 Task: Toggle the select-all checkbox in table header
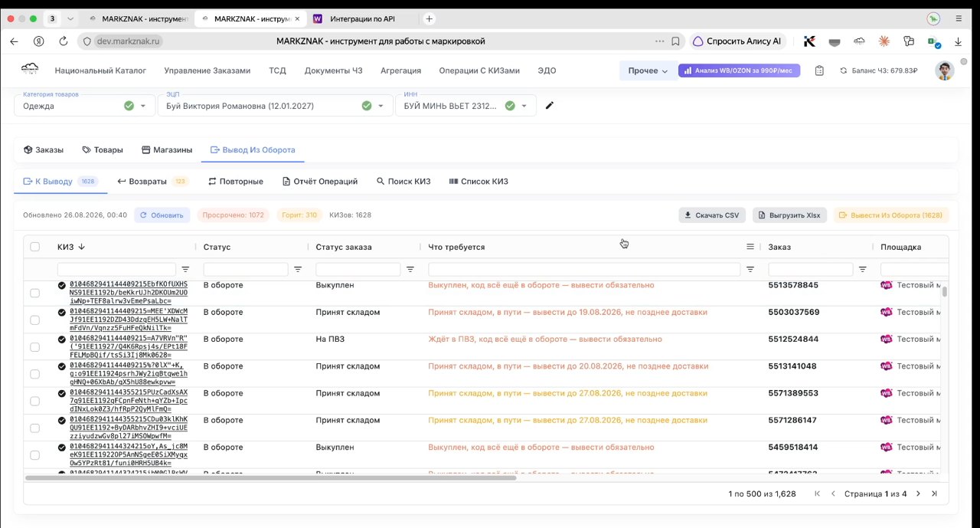(34, 247)
